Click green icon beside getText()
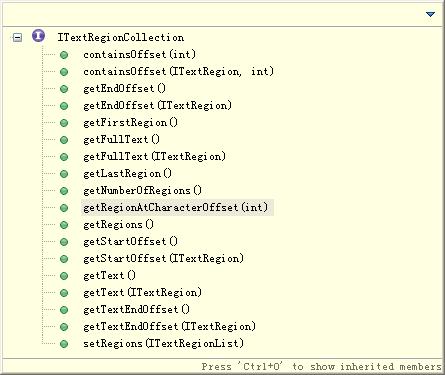 (64, 276)
